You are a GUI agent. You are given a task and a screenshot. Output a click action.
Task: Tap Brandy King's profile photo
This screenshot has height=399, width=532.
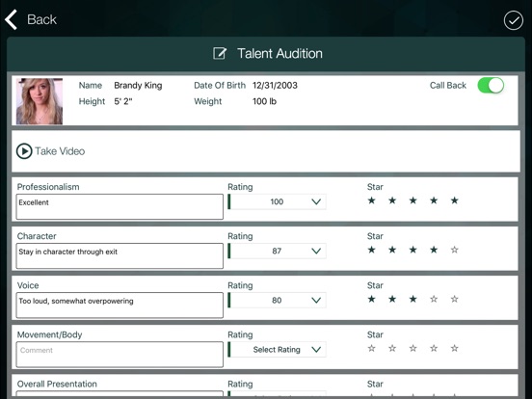pyautogui.click(x=40, y=101)
